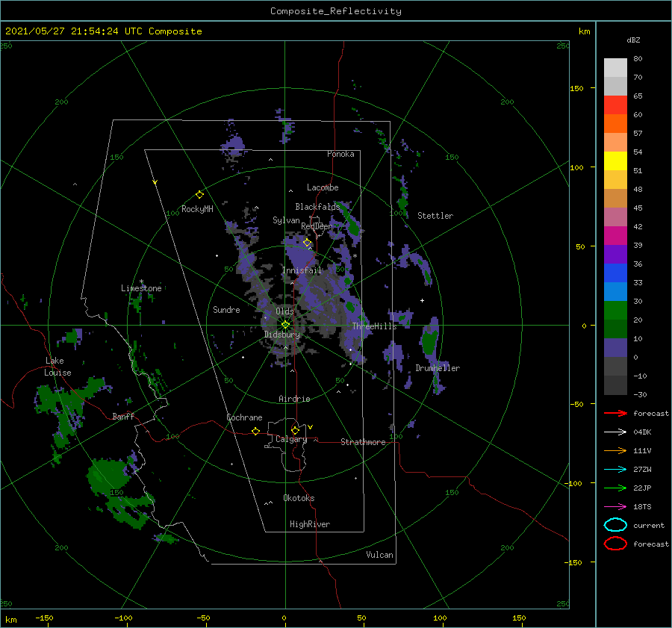Click the Calgary city label
Image resolution: width=672 pixels, height=628 pixels.
291,439
